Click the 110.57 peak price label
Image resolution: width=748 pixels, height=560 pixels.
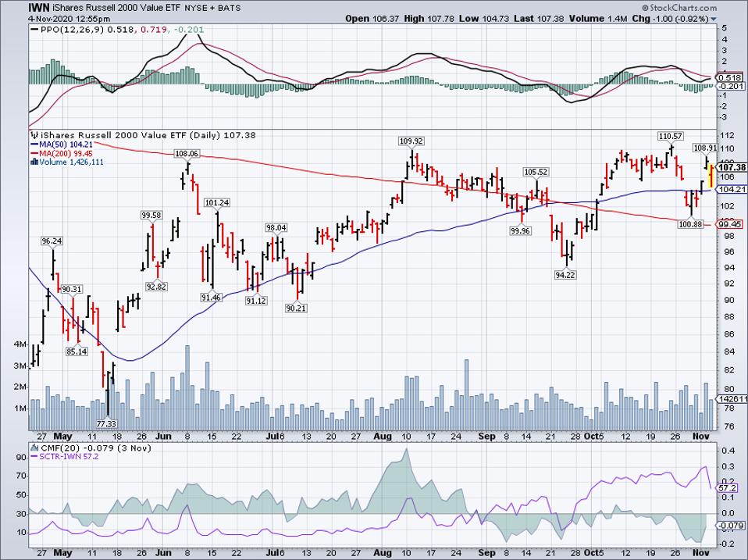670,136
